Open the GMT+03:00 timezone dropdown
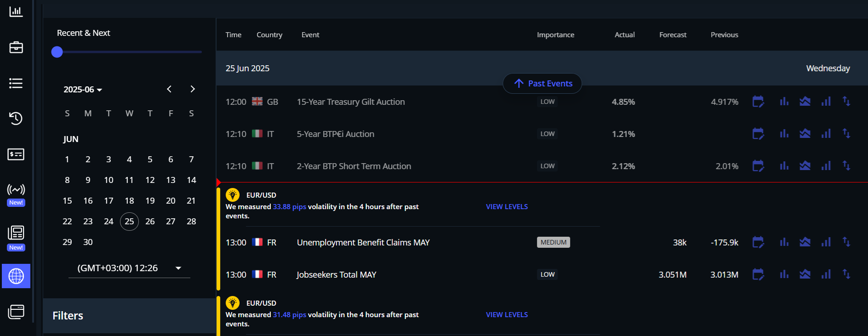This screenshot has height=336, width=868. (129, 268)
